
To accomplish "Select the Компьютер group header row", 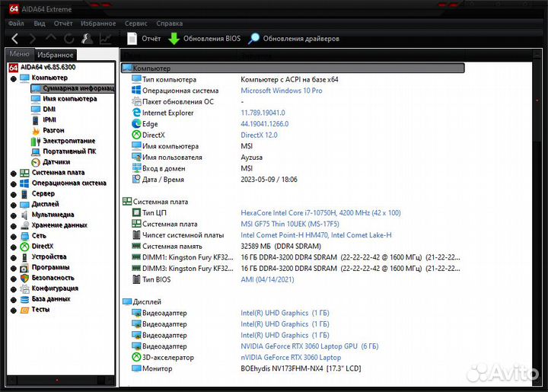I will click(293, 69).
